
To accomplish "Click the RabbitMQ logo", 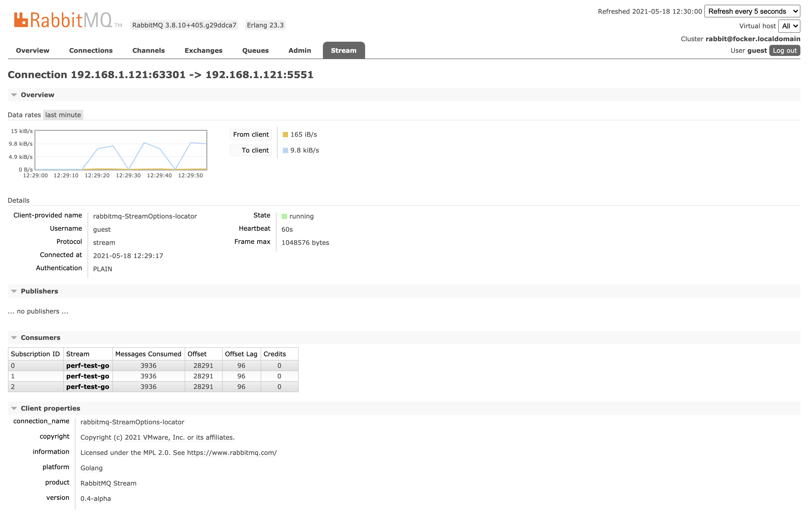I will tap(63, 20).
